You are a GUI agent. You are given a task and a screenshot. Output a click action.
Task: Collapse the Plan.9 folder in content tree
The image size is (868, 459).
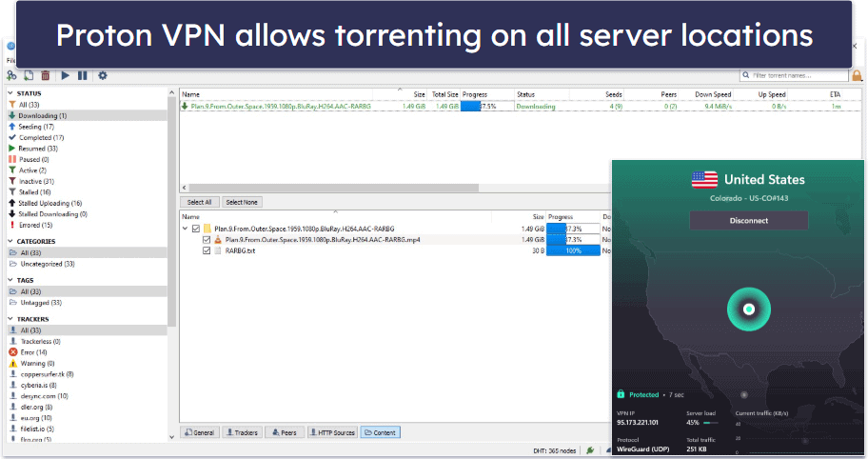[x=186, y=229]
